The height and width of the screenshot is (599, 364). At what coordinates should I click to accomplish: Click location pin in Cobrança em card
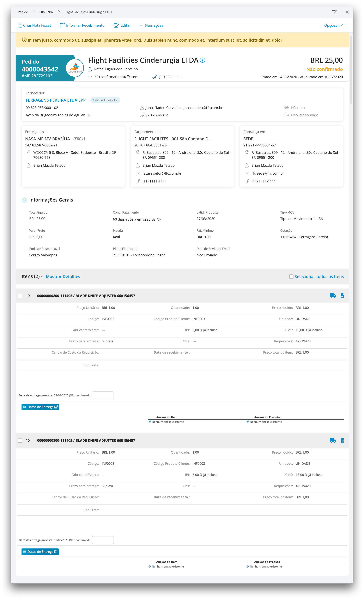coord(247,152)
